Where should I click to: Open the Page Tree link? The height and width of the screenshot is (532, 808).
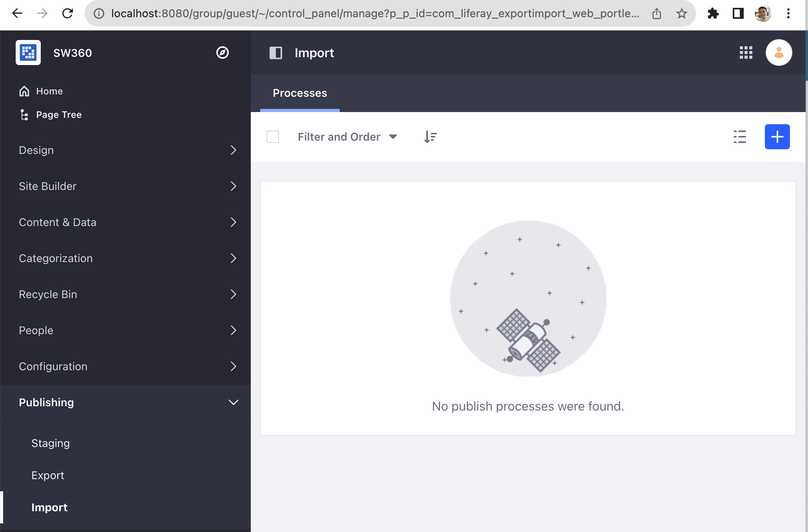(58, 115)
